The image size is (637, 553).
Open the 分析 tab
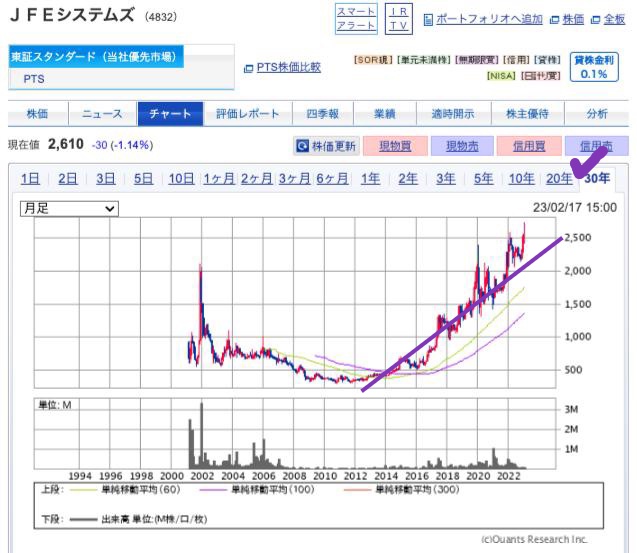[597, 114]
